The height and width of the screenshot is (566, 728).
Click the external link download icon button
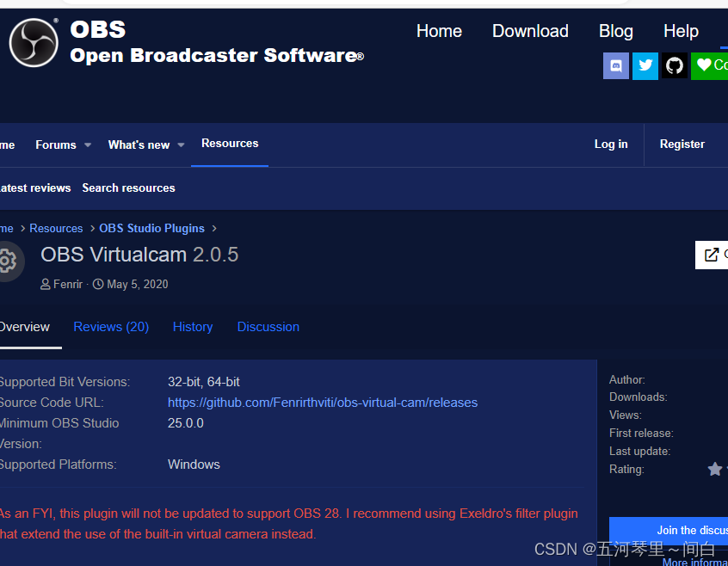click(712, 255)
